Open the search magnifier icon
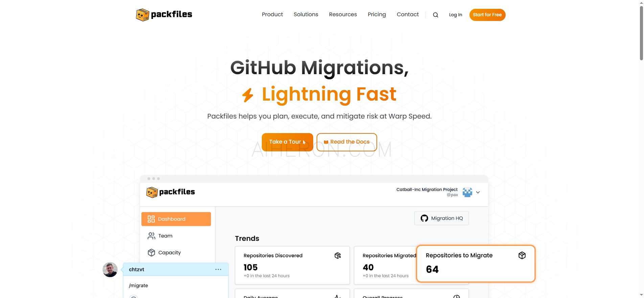The image size is (644, 298). pos(436,15)
